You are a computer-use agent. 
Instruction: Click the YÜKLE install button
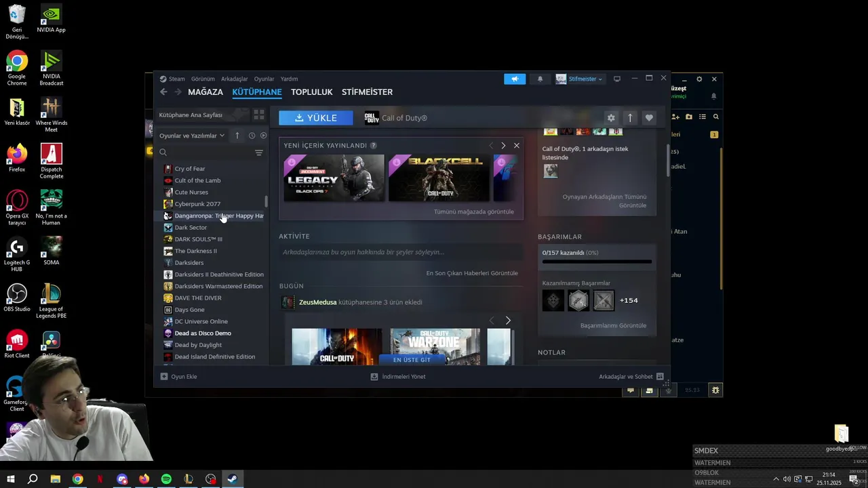click(316, 118)
